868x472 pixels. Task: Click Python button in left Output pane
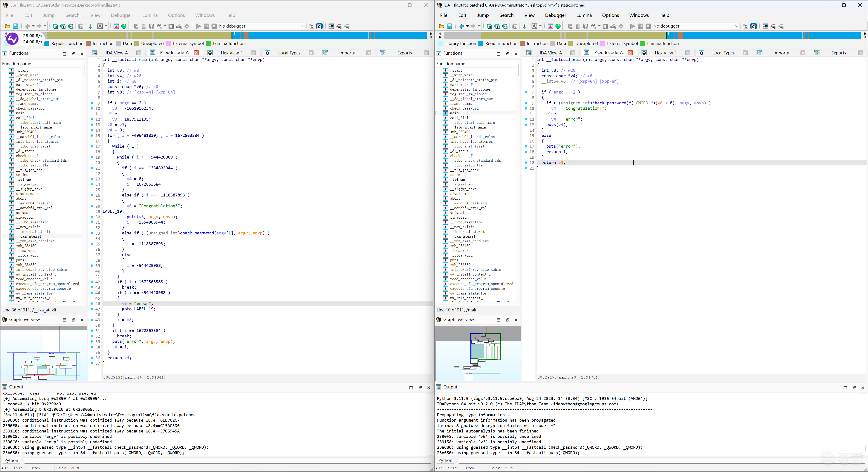tap(11, 460)
